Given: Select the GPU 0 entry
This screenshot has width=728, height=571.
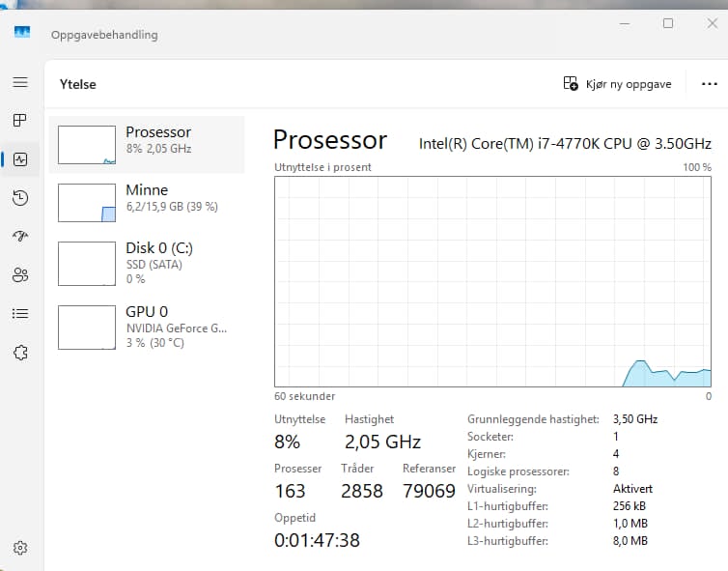Looking at the screenshot, I should [147, 328].
